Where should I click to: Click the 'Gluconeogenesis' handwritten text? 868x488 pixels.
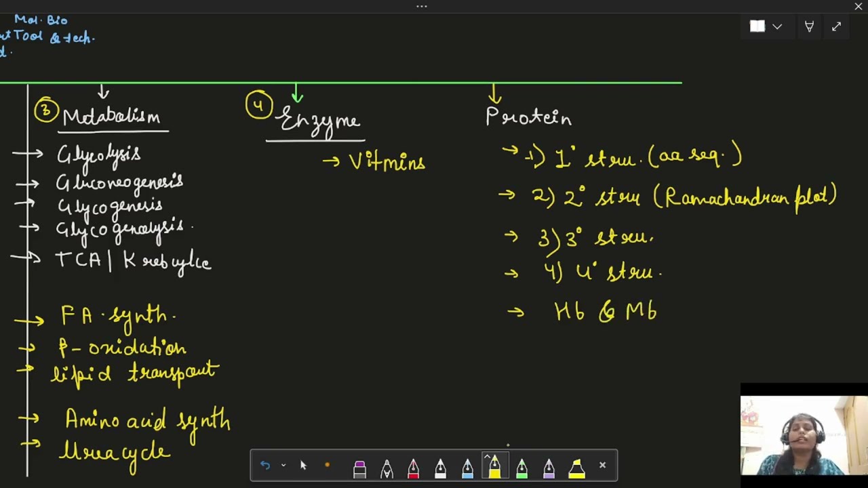coord(119,182)
